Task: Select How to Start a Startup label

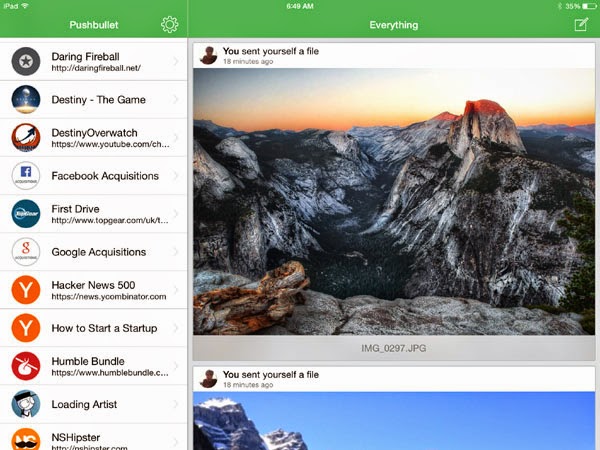Action: (x=104, y=328)
